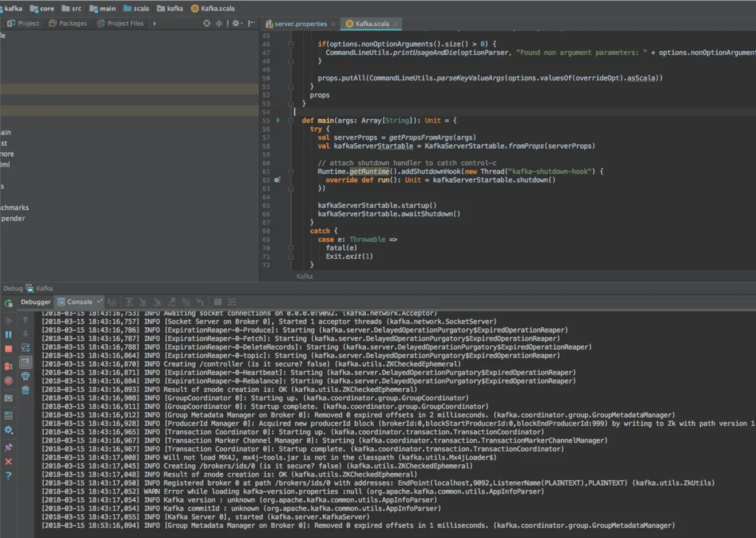Screen dimensions: 756x538
Task: Restore debugger layout icon
Action: coord(9,416)
